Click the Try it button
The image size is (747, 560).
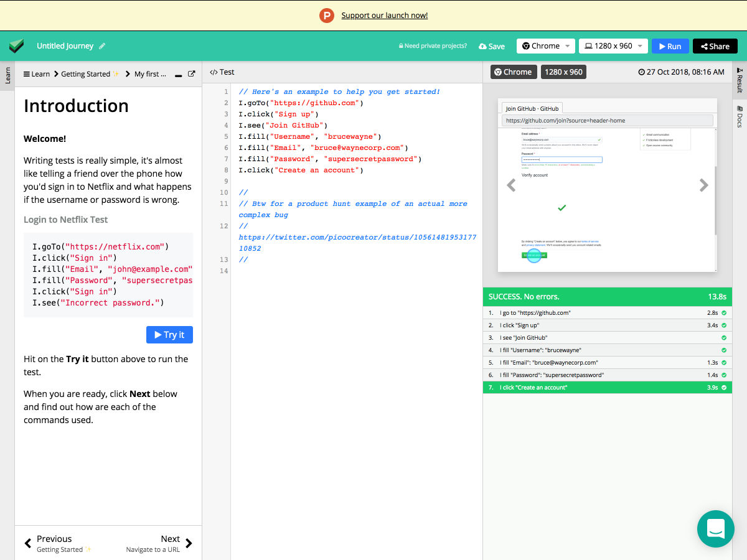pyautogui.click(x=169, y=335)
